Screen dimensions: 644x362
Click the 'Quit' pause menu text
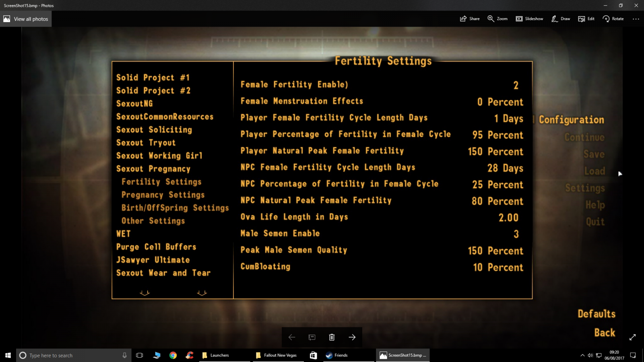(x=595, y=222)
